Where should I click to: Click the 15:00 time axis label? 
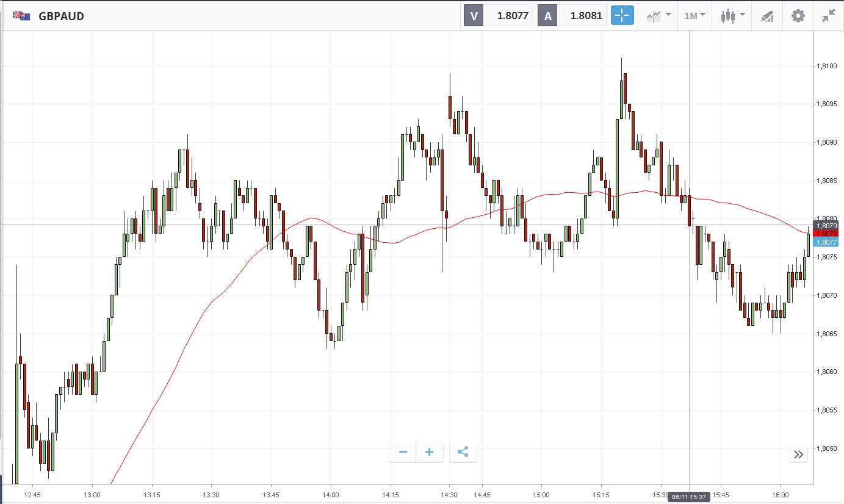point(541,495)
